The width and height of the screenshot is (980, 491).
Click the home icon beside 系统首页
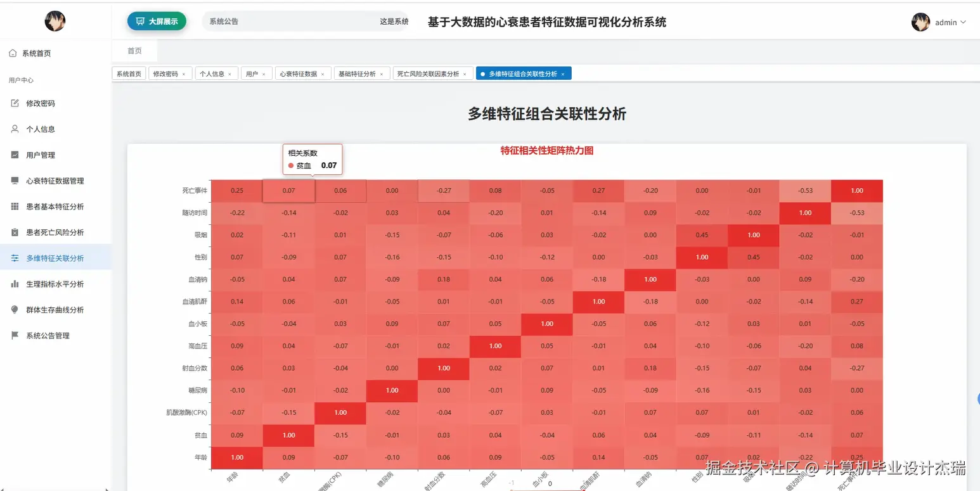tap(13, 53)
